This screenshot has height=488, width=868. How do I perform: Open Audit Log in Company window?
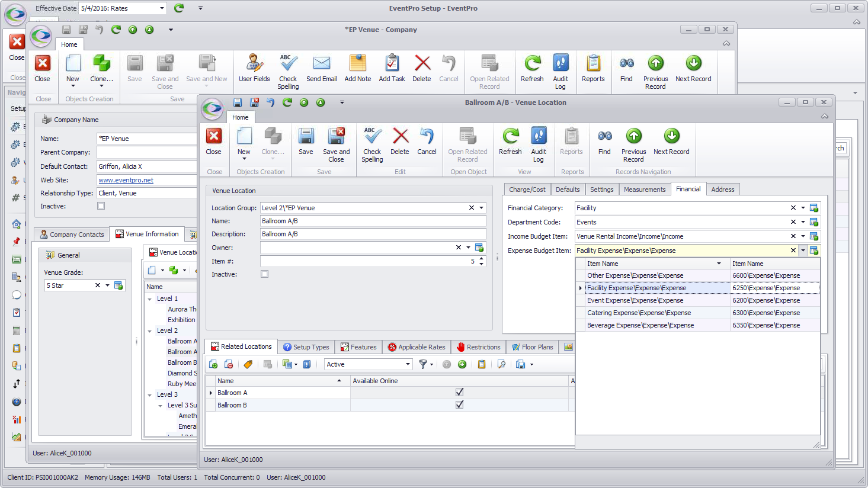pyautogui.click(x=560, y=72)
